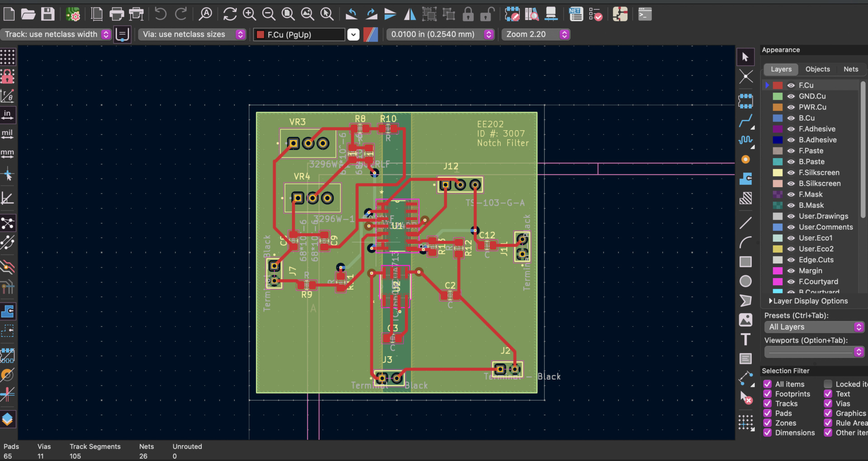
Task: Open the Track width dropdown
Action: (x=56, y=34)
